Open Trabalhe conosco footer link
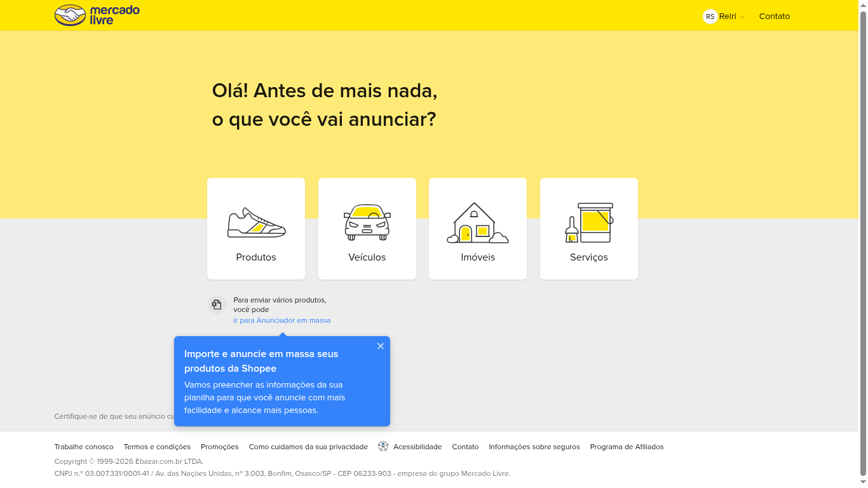This screenshot has height=488, width=868. [x=84, y=447]
